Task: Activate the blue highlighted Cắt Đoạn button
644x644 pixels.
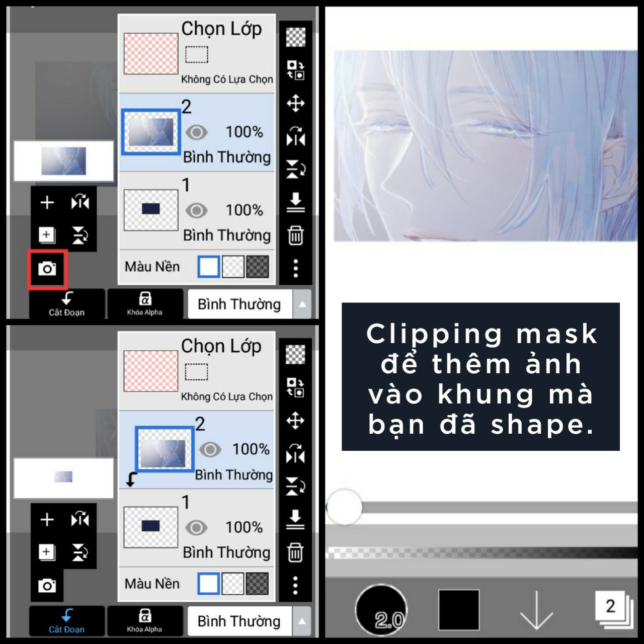Action: click(x=67, y=621)
